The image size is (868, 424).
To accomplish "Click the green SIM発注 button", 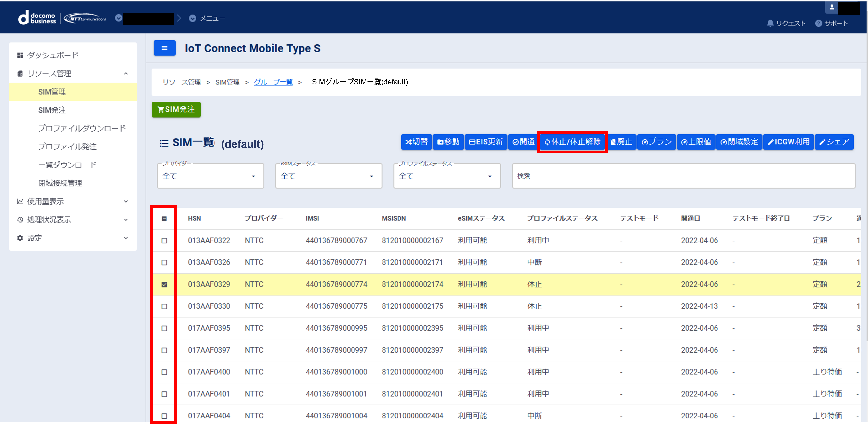I will point(176,109).
